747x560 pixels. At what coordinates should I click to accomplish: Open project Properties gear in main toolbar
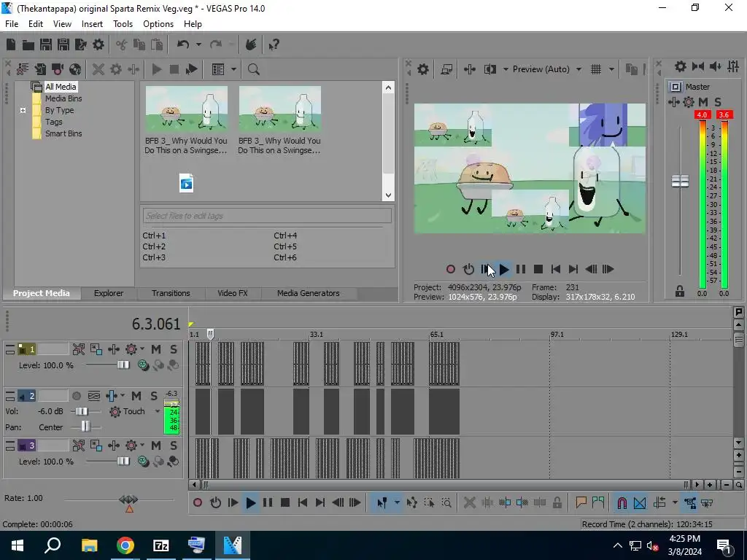tap(98, 44)
